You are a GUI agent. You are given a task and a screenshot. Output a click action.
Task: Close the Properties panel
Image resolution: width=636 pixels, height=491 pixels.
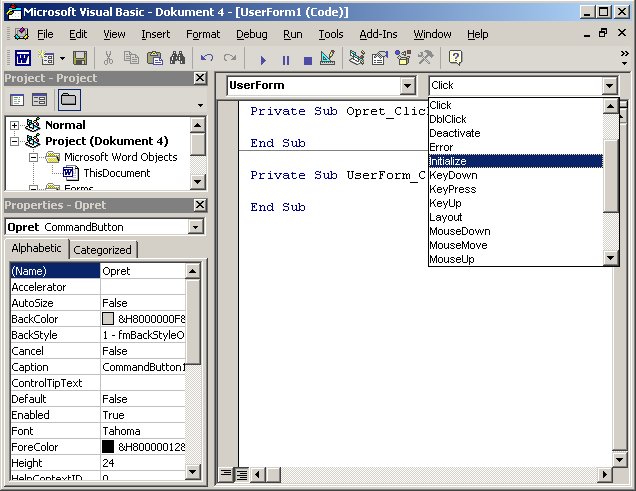[200, 205]
